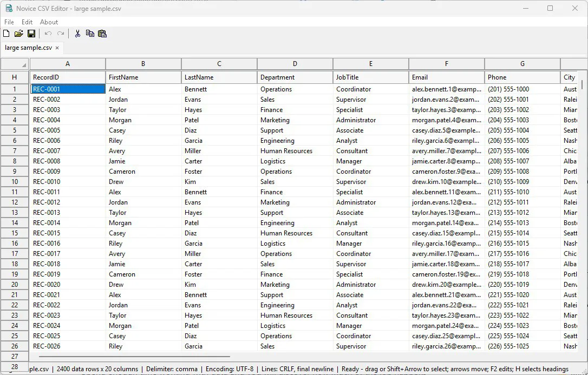Select column B header
This screenshot has width=588, height=375.
coord(143,64)
